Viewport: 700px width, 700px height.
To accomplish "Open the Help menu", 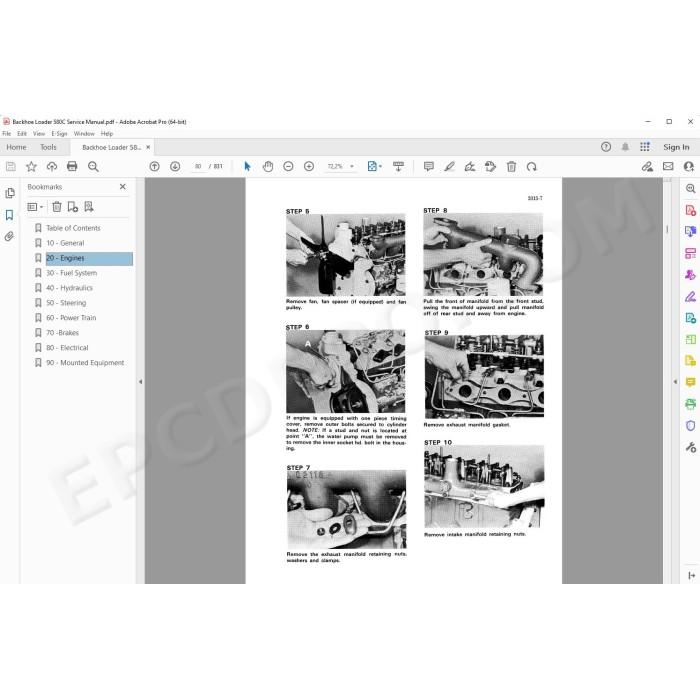I will tap(107, 133).
